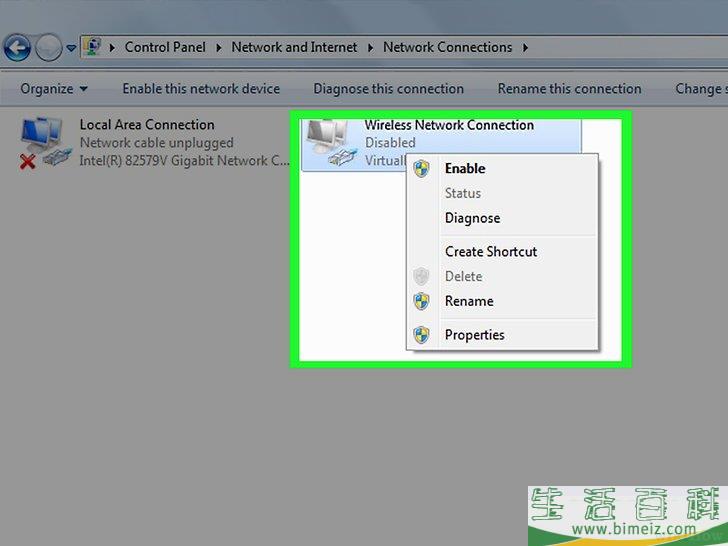Viewport: 728px width, 546px height.
Task: Click the shield icon beside Properties
Action: (x=422, y=335)
